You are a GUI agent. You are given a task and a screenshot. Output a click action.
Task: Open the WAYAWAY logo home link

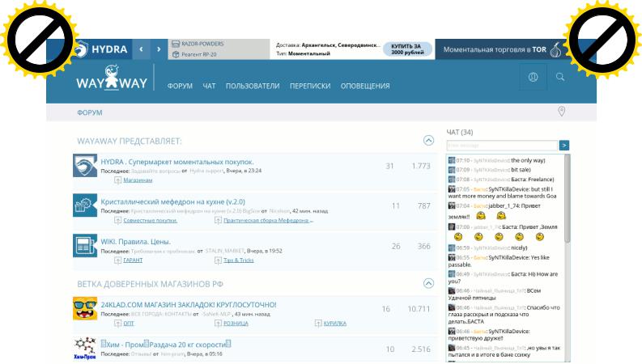(112, 78)
